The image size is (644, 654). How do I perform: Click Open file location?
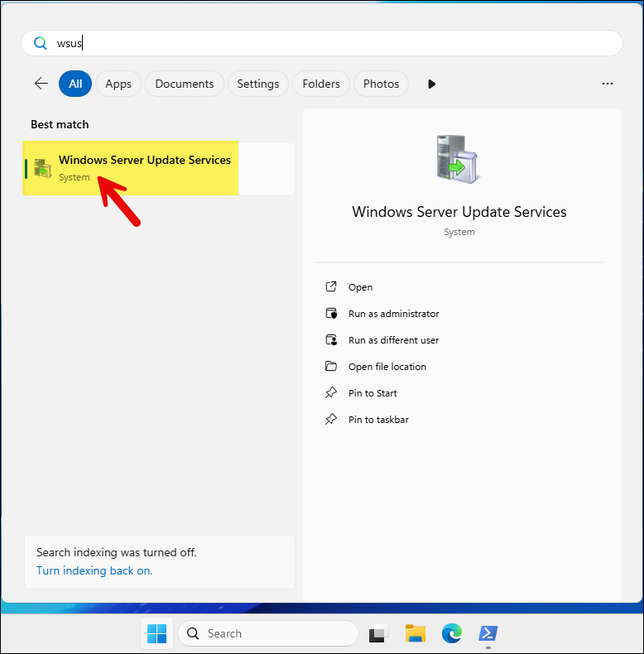tap(387, 367)
